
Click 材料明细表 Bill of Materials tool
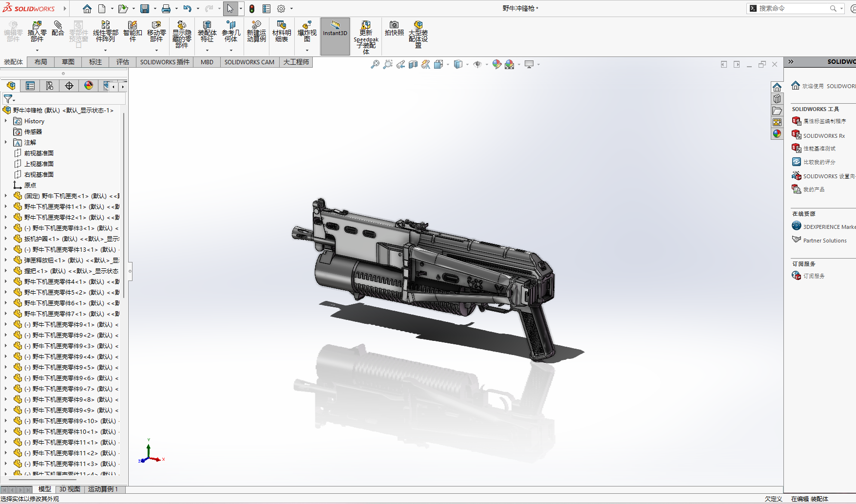tap(282, 31)
